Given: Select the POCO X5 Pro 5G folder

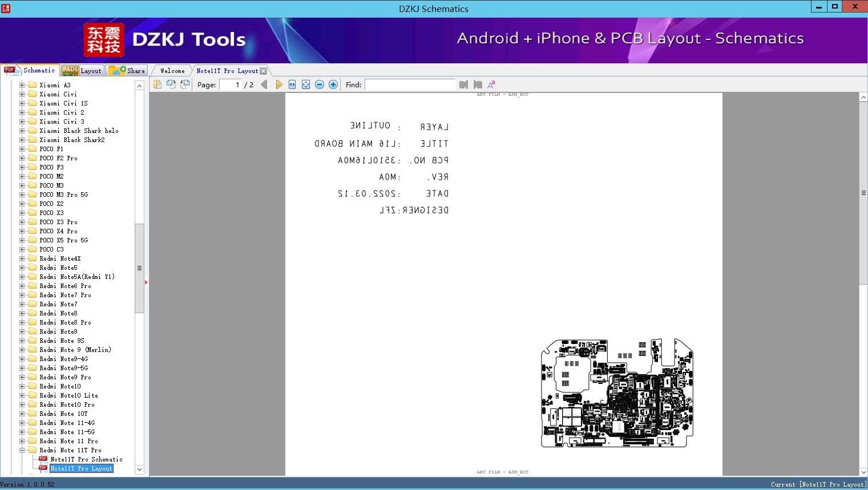Looking at the screenshot, I should tap(63, 240).
